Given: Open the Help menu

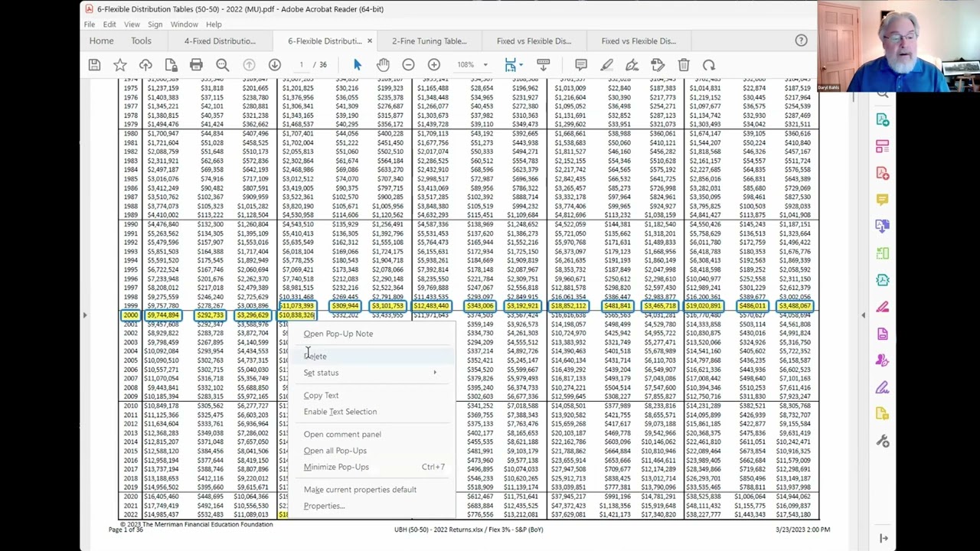Looking at the screenshot, I should point(214,24).
